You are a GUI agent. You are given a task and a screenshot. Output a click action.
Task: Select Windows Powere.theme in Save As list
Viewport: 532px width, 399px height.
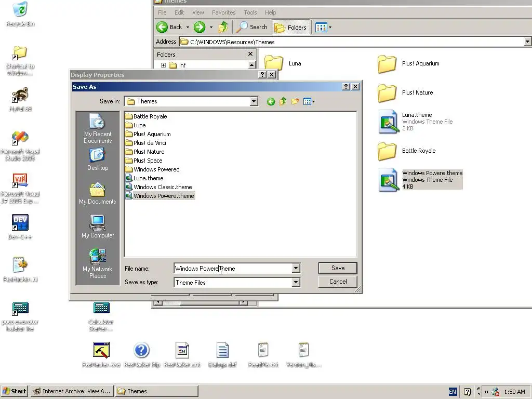[x=160, y=196]
